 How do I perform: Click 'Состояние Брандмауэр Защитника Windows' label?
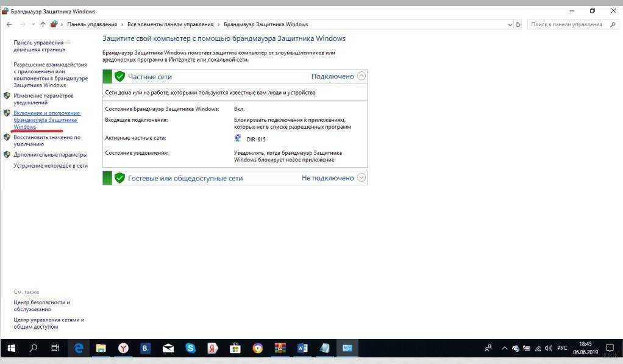pyautogui.click(x=162, y=109)
